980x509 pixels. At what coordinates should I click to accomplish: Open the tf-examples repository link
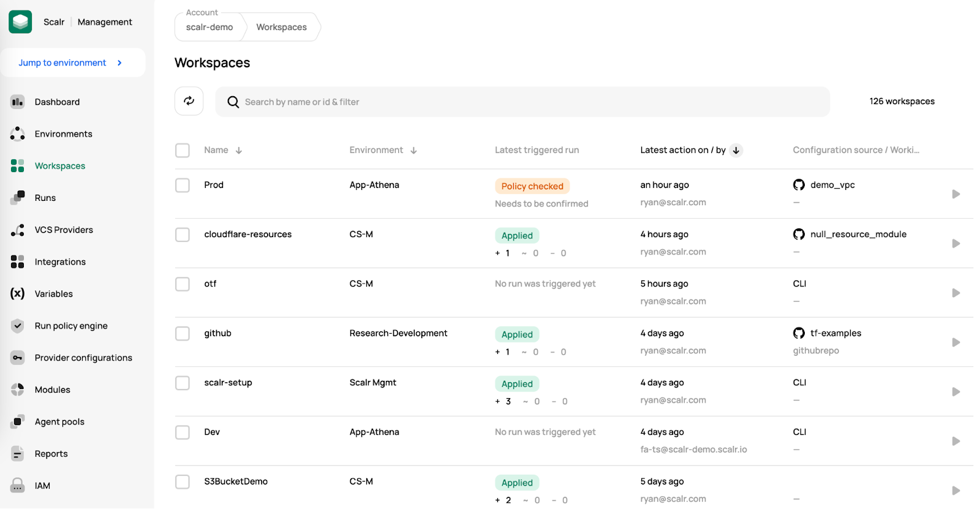pos(835,333)
